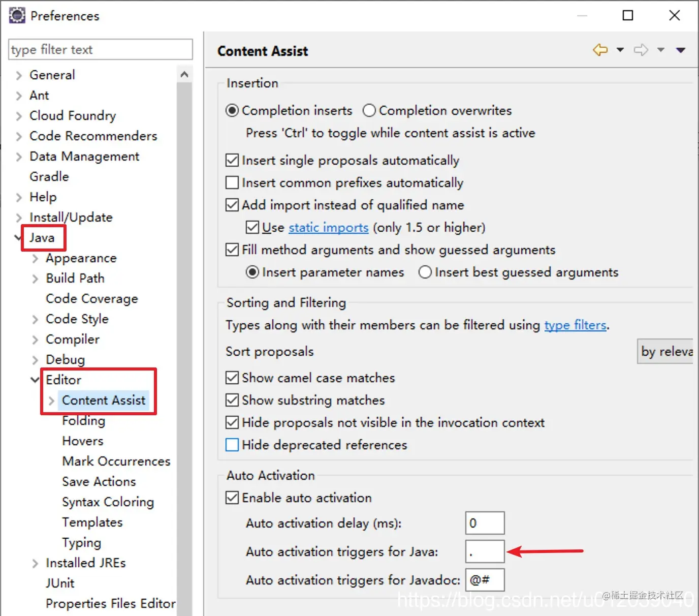Open the forward history dropdown arrow
699x616 pixels.
(661, 50)
